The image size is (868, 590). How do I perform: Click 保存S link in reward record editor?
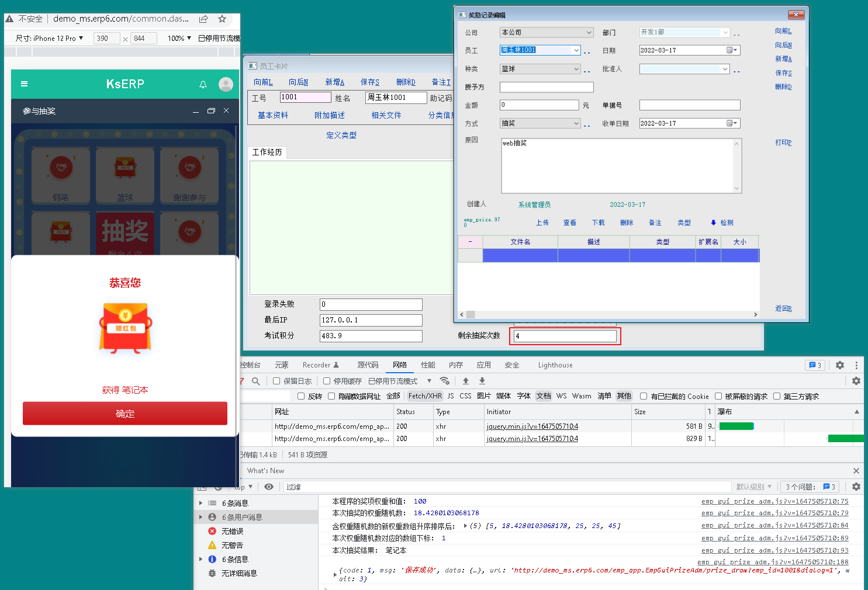(x=783, y=73)
